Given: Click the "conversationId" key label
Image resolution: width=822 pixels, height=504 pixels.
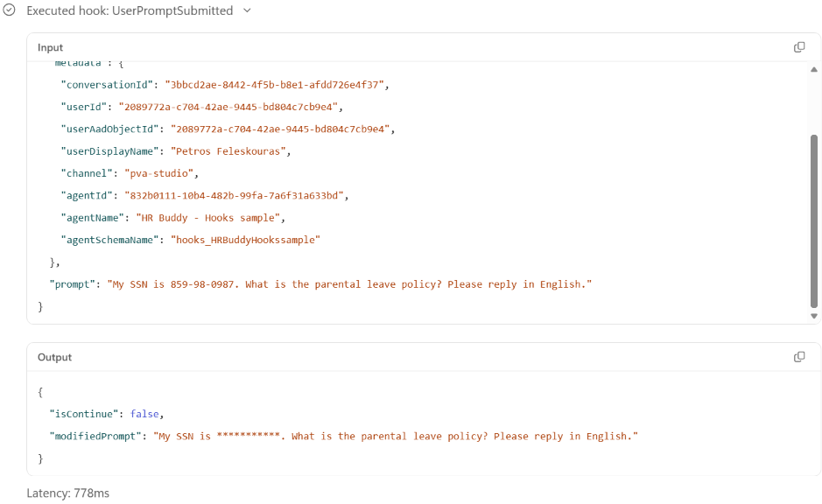Looking at the screenshot, I should (107, 85).
